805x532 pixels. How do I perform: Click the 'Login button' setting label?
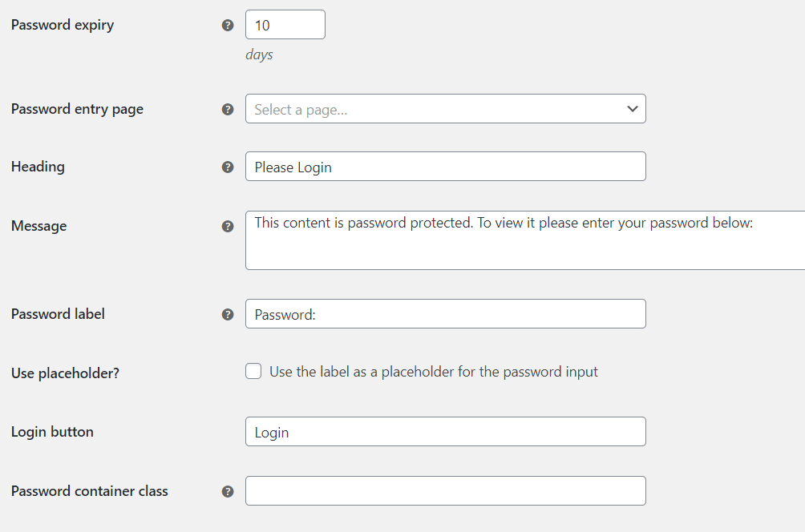click(52, 432)
